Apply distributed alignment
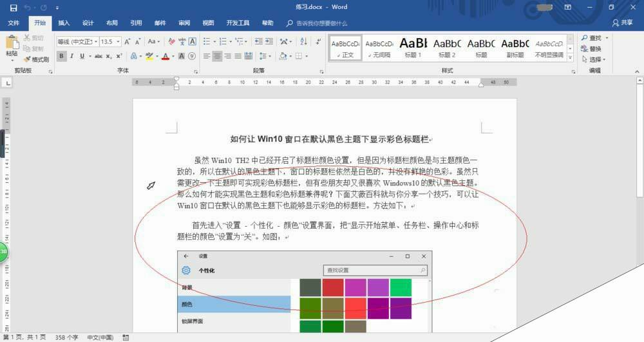This screenshot has width=644, height=342. tap(249, 56)
